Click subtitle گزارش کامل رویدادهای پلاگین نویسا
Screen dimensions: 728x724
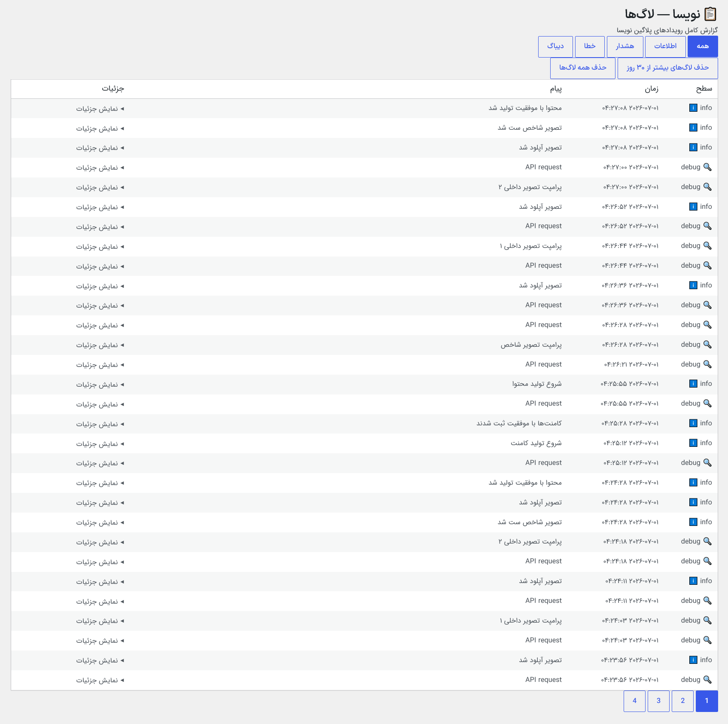coord(667,30)
